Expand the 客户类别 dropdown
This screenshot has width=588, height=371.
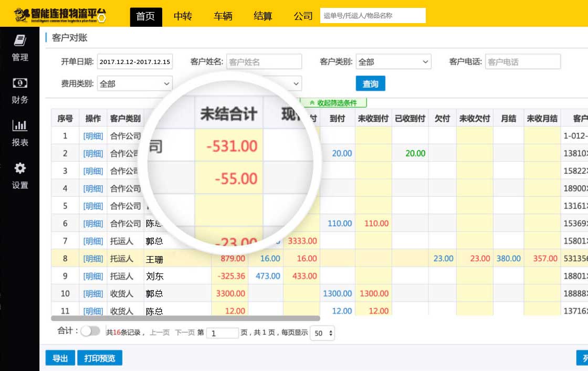point(393,62)
